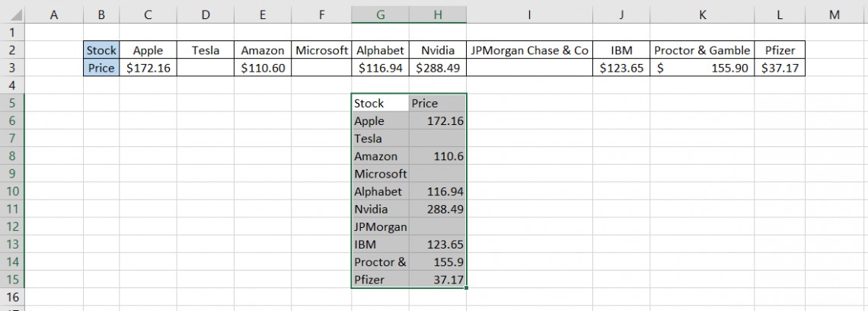Click the Apple price cell $172.16
This screenshot has height=311, width=868.
coord(148,68)
